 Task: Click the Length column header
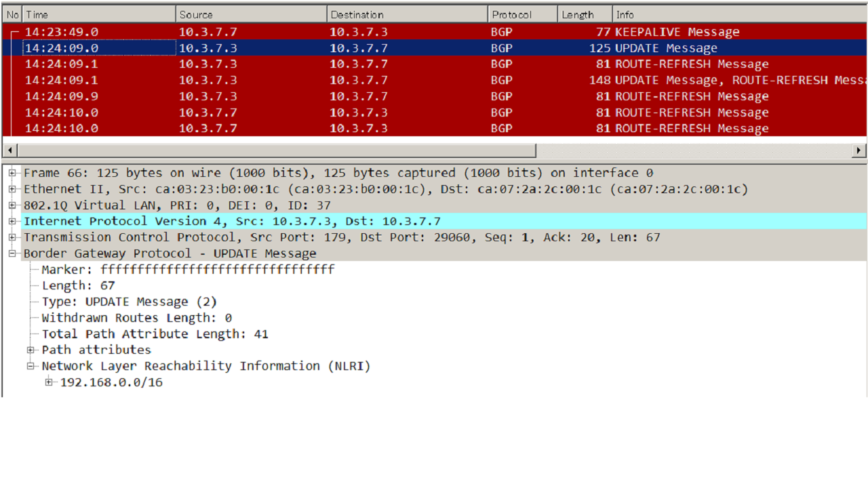pyautogui.click(x=583, y=14)
